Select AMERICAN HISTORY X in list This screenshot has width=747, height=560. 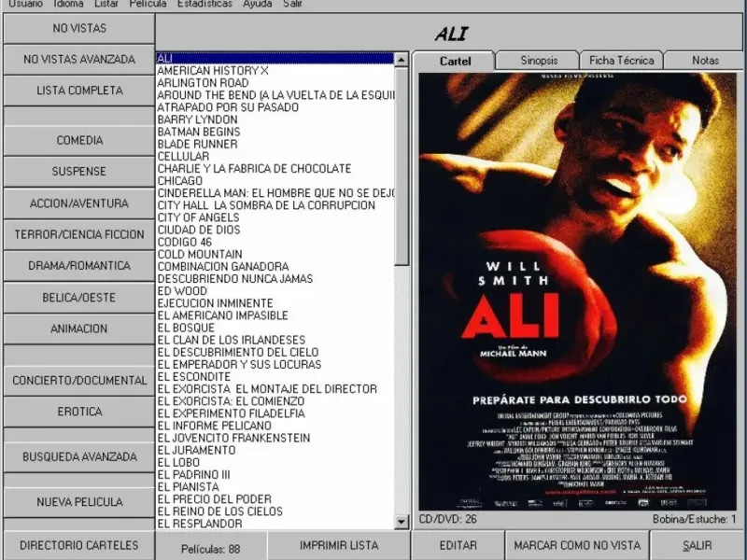point(275,71)
